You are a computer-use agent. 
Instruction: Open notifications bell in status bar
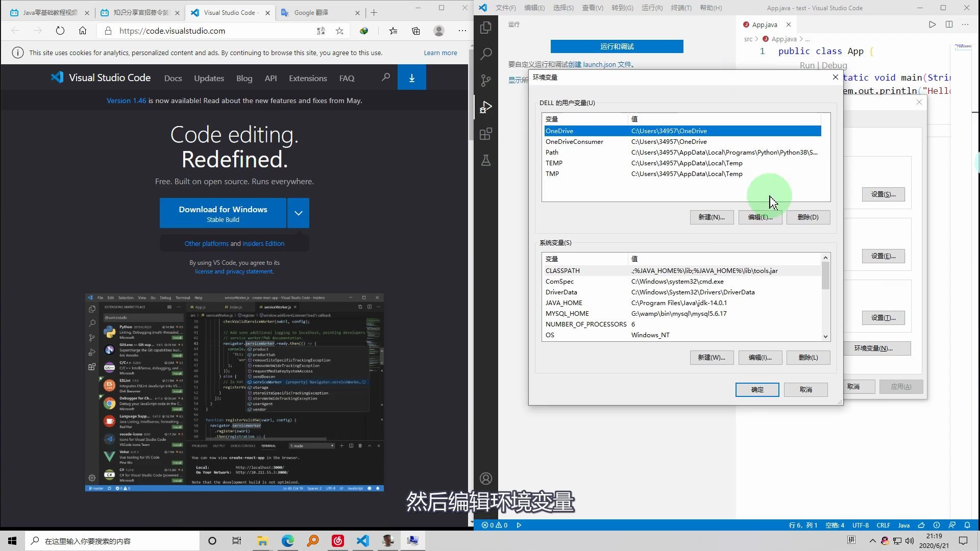[967, 525]
